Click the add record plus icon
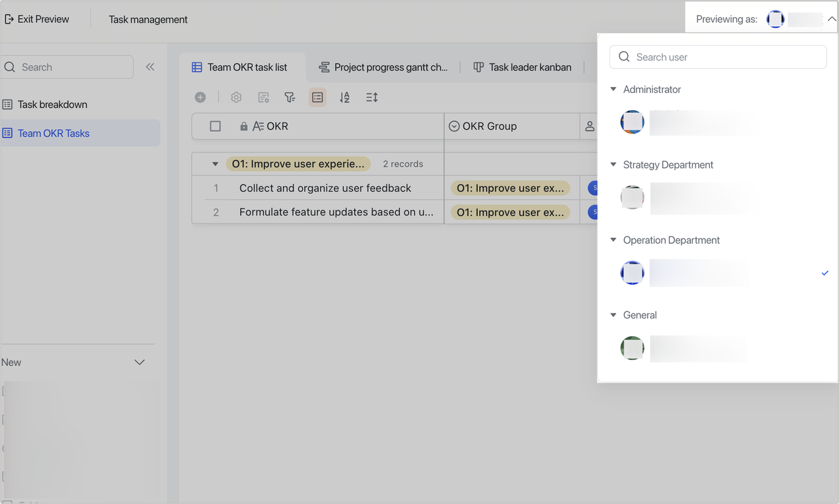The width and height of the screenshot is (839, 504). click(x=201, y=97)
